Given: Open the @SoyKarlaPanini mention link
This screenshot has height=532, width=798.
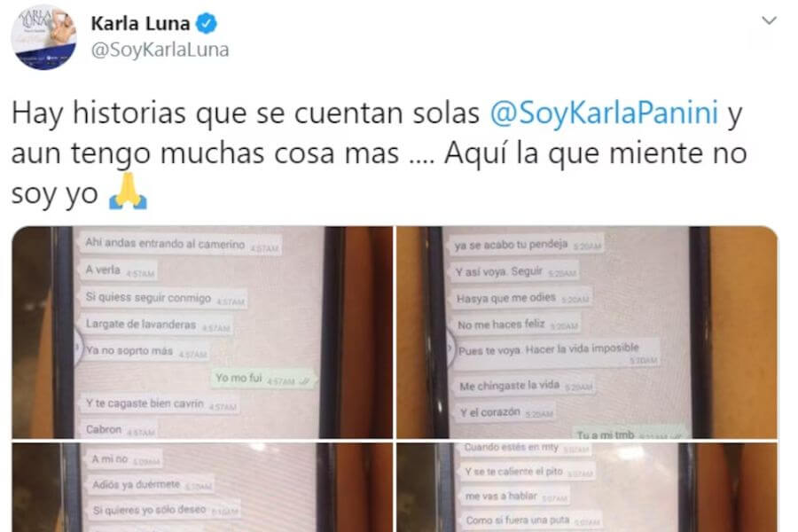Looking at the screenshot, I should [x=604, y=113].
